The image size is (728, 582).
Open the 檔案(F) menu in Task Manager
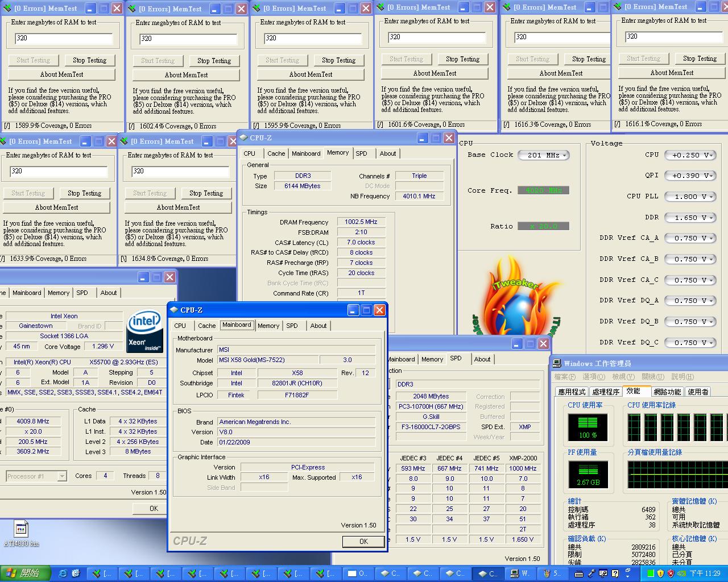565,376
